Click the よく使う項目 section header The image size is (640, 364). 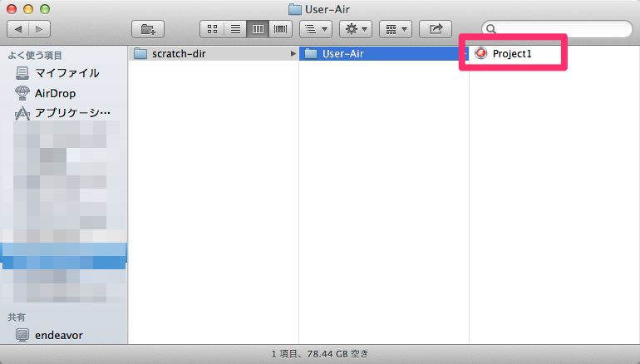(35, 56)
